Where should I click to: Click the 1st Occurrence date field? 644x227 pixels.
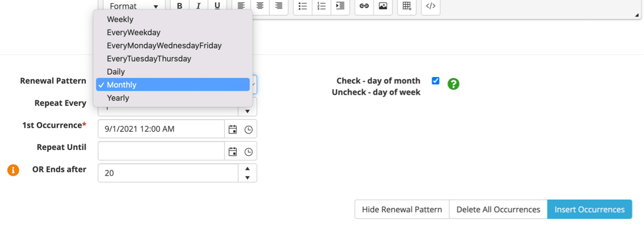161,129
